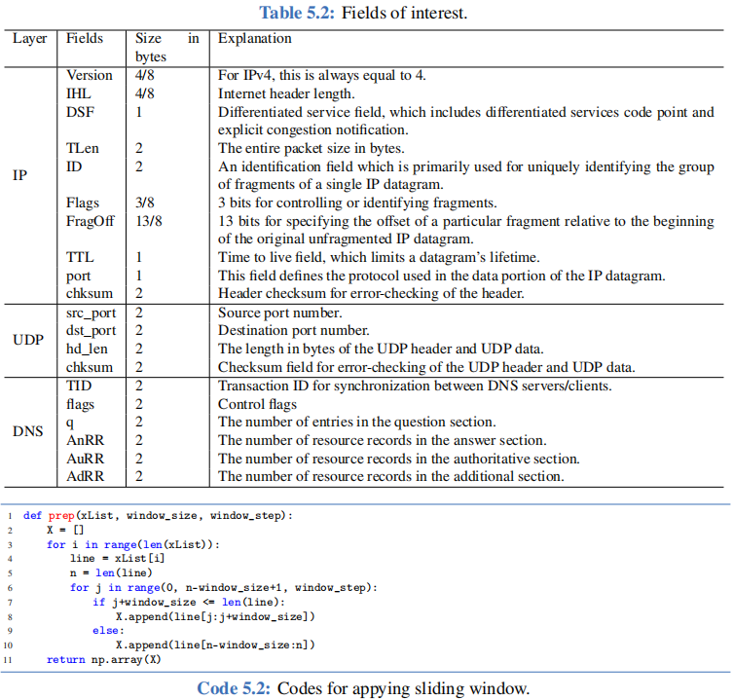733x700 pixels.
Task: Click the 'Layer' column header
Action: [x=29, y=39]
